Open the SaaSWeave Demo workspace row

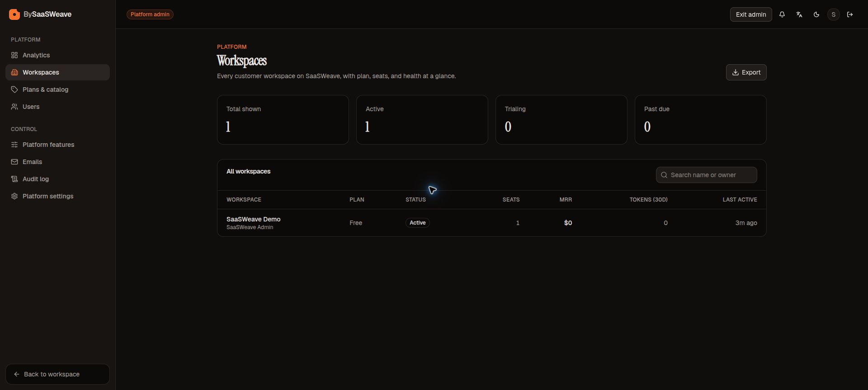point(491,223)
